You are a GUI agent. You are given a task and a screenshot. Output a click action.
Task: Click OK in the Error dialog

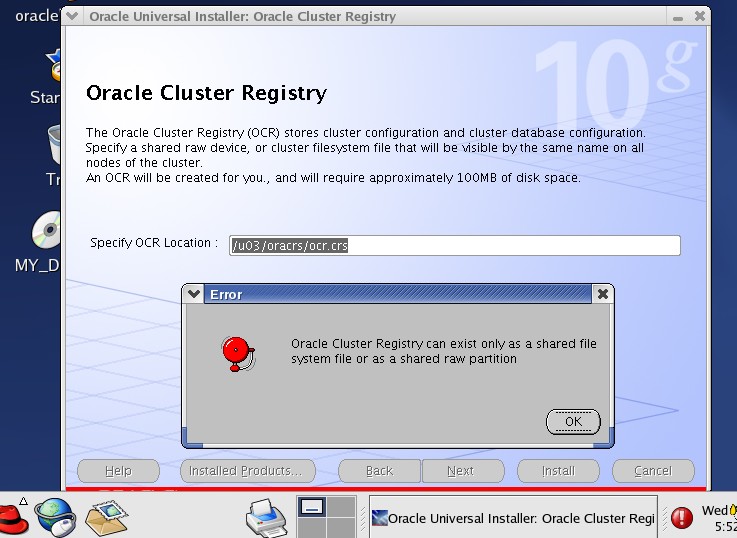tap(573, 421)
